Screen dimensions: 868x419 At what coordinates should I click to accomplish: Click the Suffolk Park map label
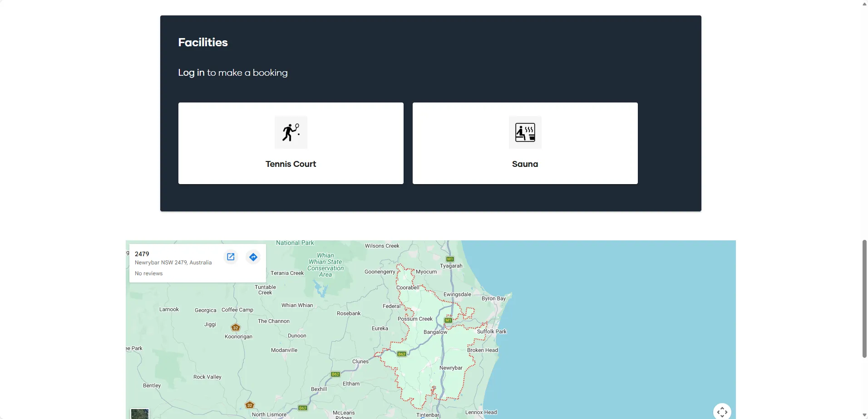point(492,331)
